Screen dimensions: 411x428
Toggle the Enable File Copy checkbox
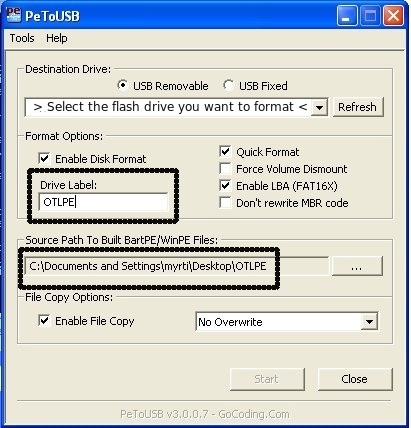click(x=44, y=320)
